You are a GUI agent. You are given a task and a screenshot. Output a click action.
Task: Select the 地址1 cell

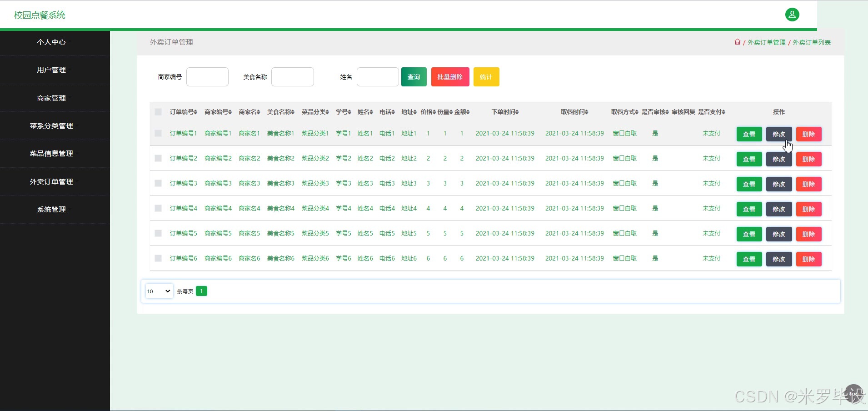coord(409,133)
